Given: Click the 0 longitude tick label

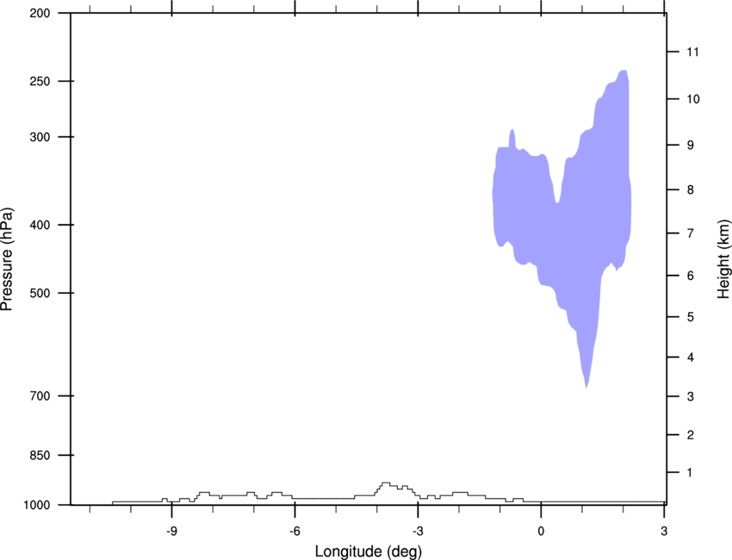Looking at the screenshot, I should click(x=541, y=532).
